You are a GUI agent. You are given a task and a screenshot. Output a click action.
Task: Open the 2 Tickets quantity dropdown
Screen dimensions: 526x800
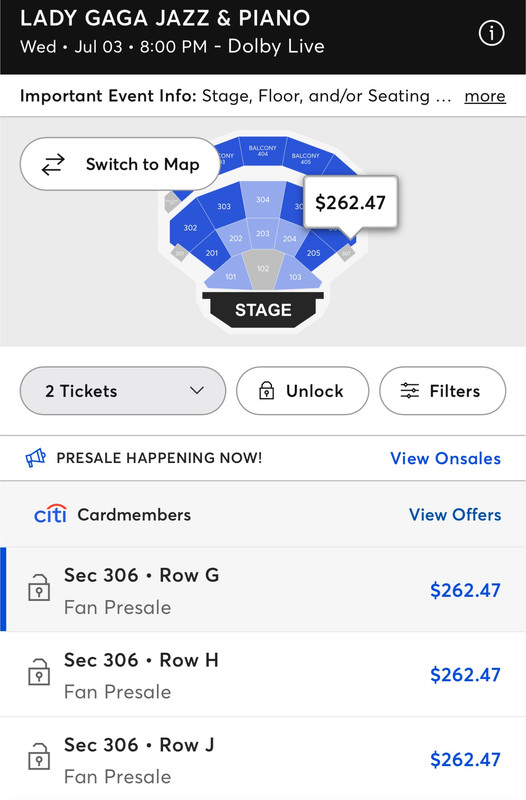(122, 391)
